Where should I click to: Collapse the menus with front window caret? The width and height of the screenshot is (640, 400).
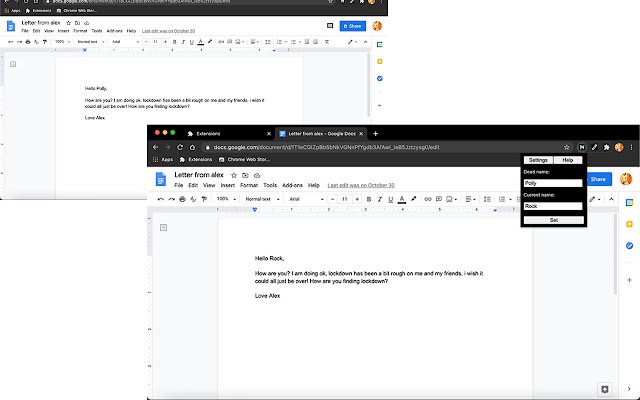click(x=611, y=199)
